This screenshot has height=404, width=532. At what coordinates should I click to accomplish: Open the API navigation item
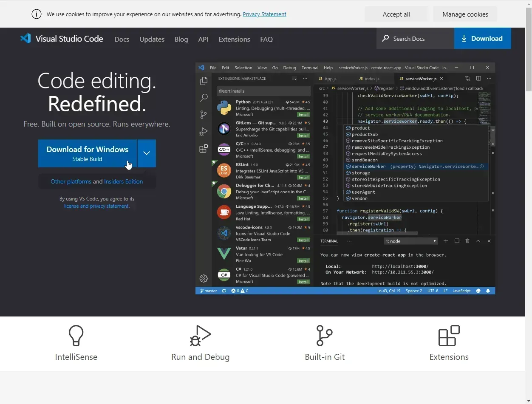point(203,39)
